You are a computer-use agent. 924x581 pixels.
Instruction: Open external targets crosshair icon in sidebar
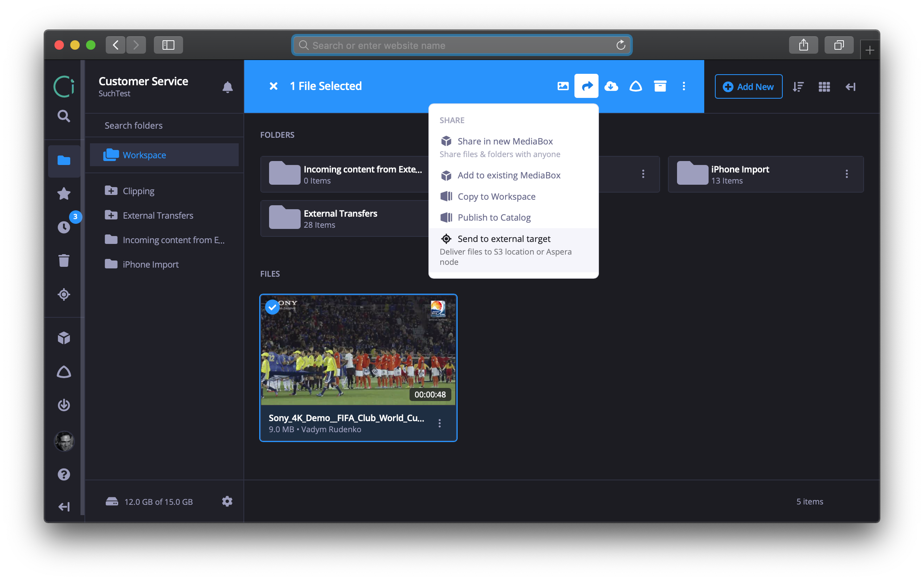pos(64,294)
